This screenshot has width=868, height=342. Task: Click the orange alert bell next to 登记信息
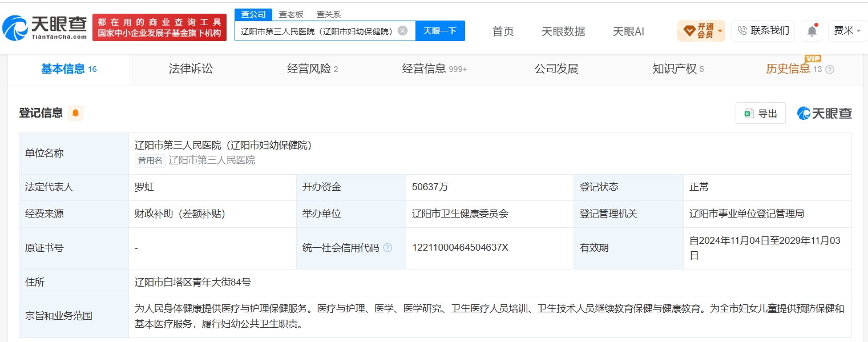pos(75,113)
